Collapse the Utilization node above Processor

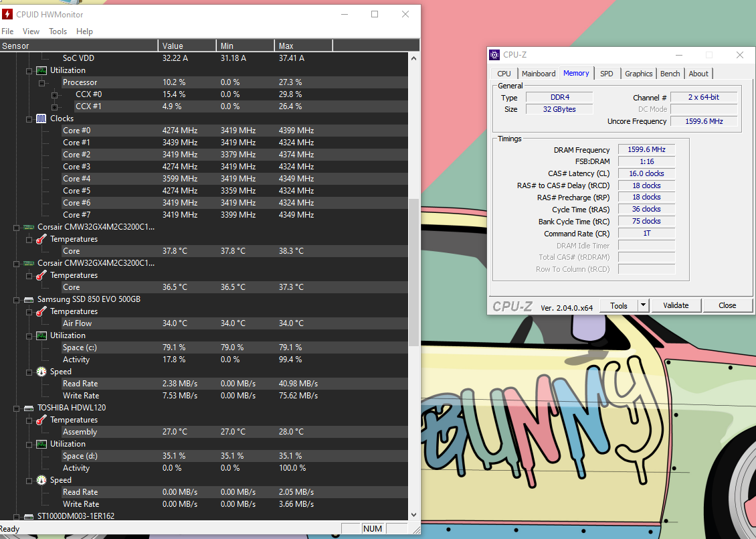click(x=29, y=71)
